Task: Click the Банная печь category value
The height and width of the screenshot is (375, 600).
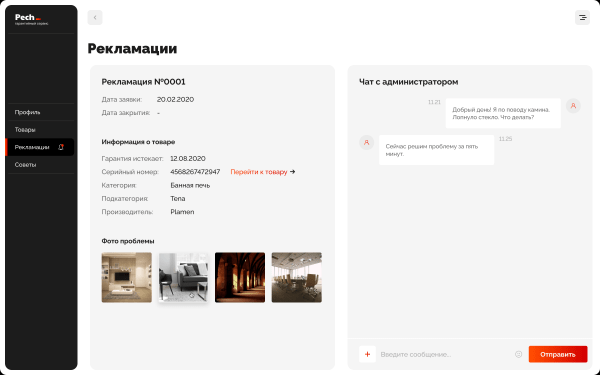Action: (190, 185)
